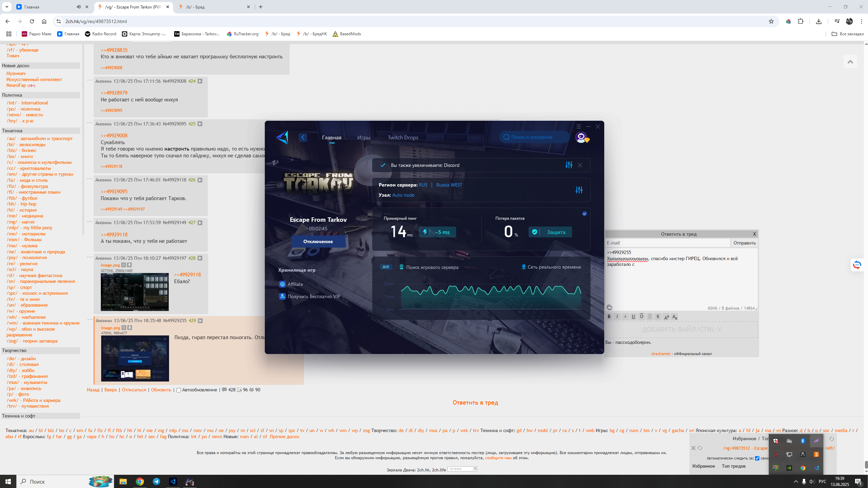The width and height of the screenshot is (868, 488).
Task: Switch to the Игры tab
Action: (364, 137)
